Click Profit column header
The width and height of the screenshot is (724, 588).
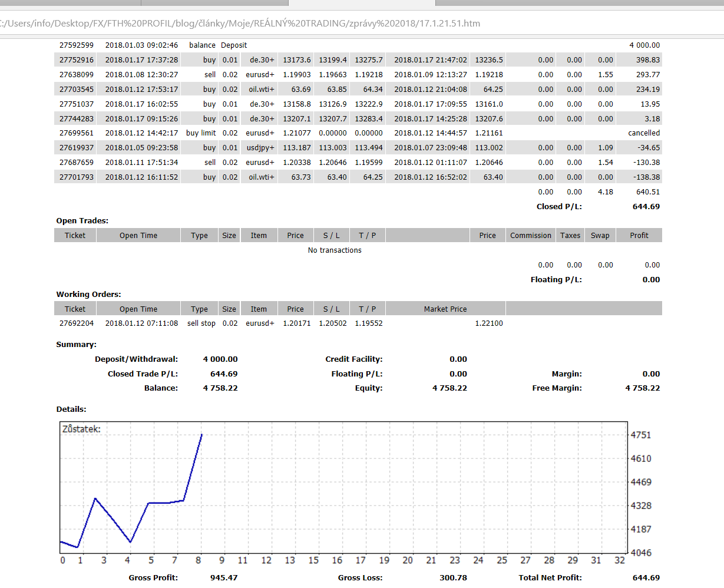[x=639, y=236]
